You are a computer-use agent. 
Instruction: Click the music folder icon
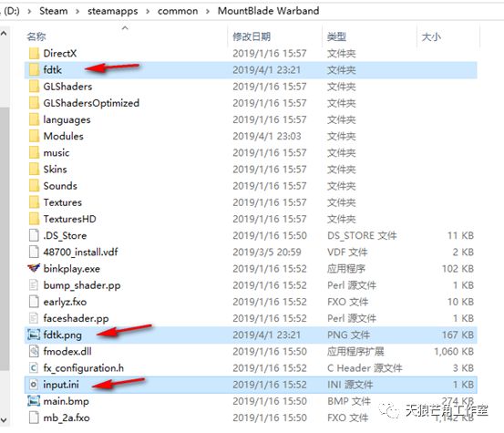34,153
